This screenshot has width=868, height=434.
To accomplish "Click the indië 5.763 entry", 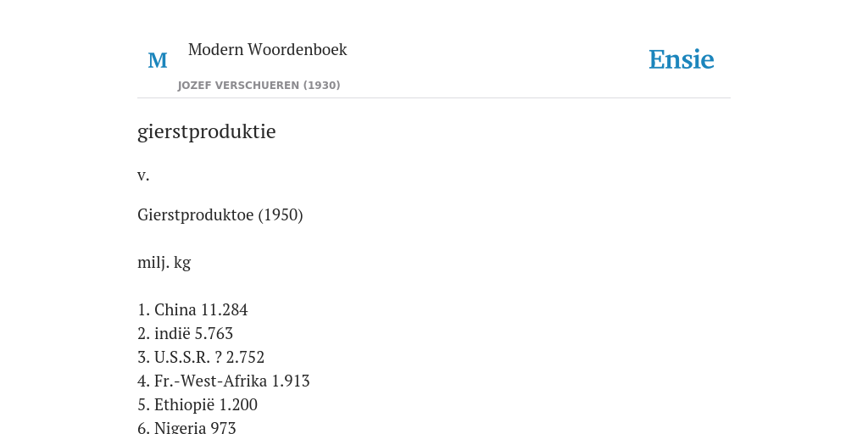I will (x=186, y=334).
